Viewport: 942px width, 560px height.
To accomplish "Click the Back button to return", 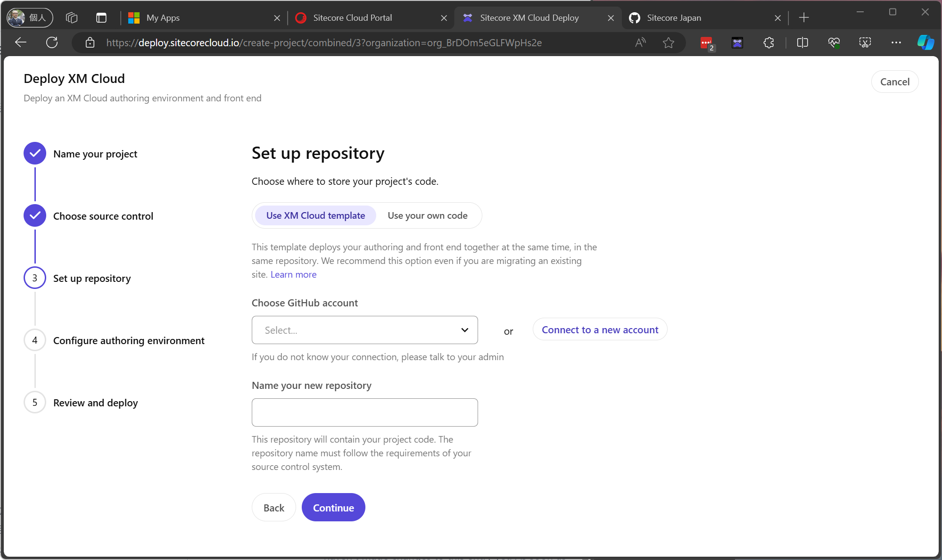I will tap(274, 507).
